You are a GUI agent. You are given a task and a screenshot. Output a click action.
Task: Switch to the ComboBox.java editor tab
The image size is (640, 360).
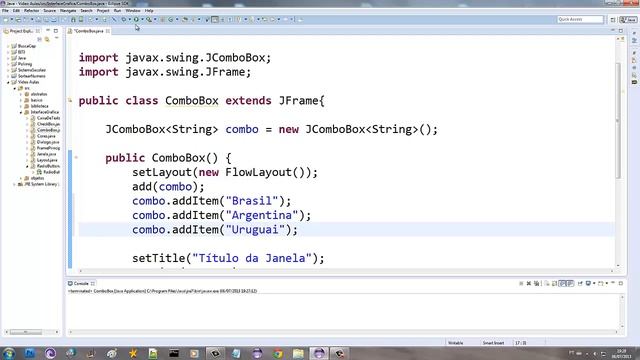point(88,31)
